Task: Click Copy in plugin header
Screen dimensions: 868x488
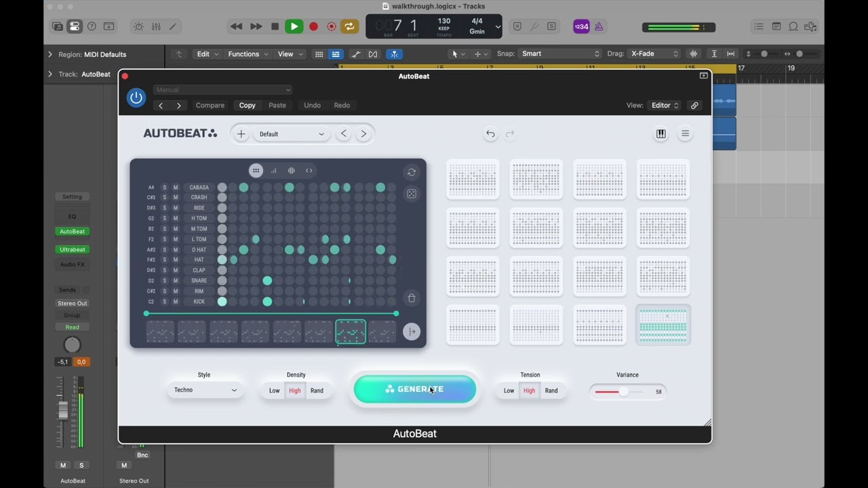Action: (248, 105)
